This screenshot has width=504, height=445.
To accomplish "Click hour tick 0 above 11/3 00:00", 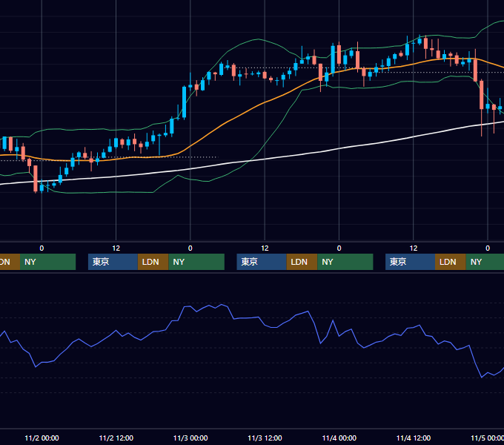I will [x=190, y=248].
